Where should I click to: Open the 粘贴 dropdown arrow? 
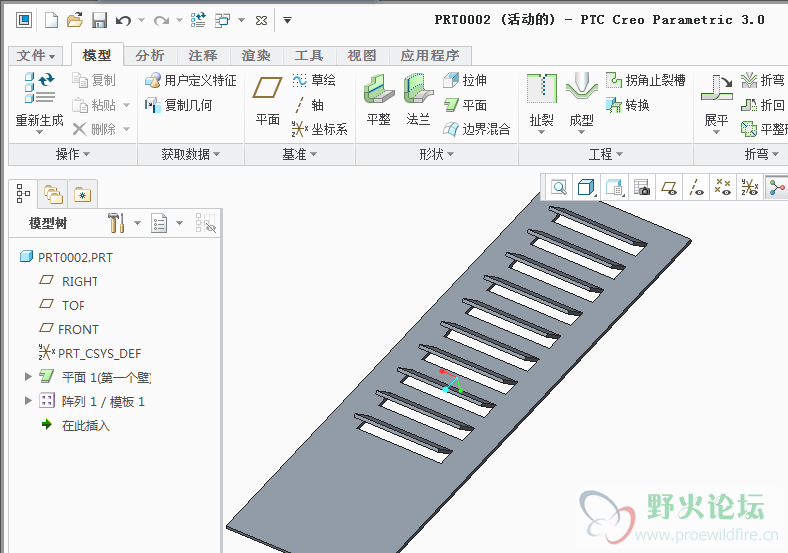point(127,105)
